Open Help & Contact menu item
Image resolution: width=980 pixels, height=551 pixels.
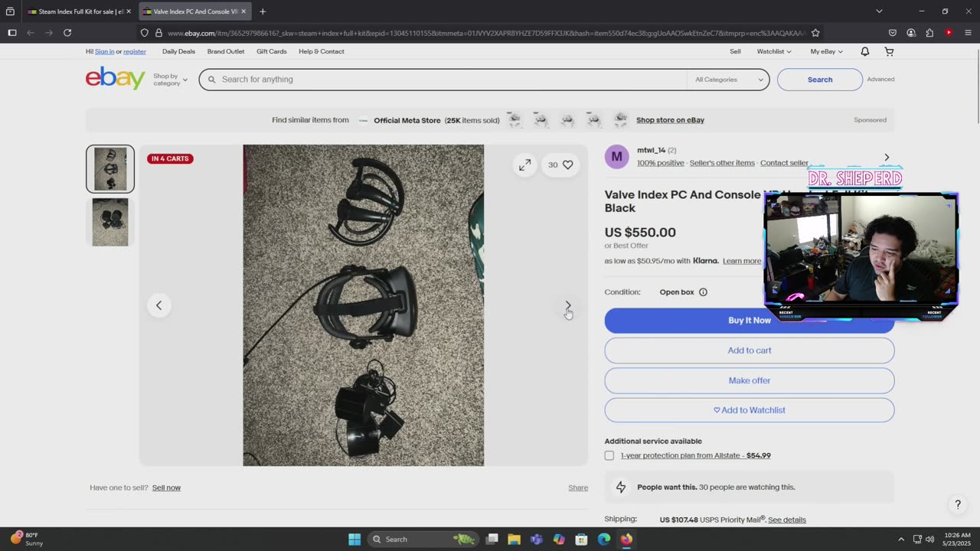[322, 51]
